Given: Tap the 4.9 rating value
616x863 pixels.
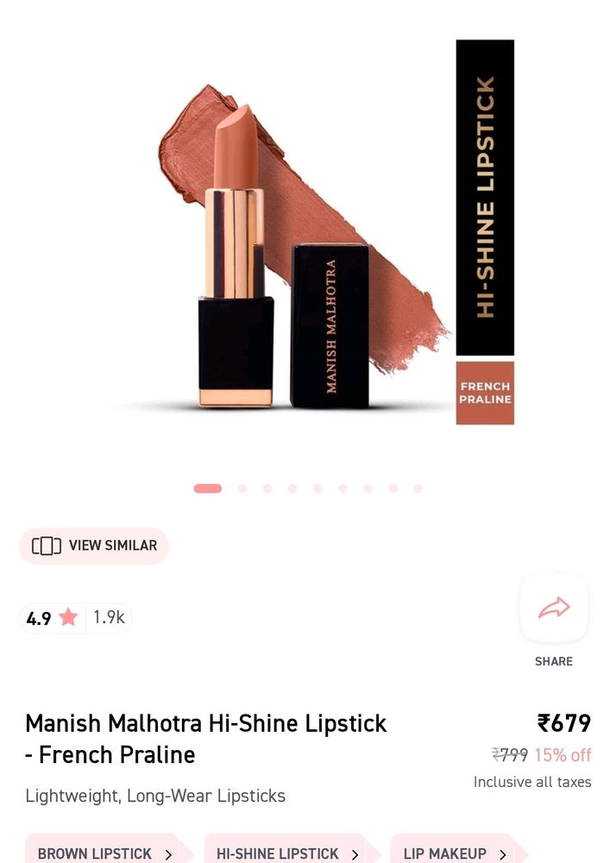Looking at the screenshot, I should 39,619.
